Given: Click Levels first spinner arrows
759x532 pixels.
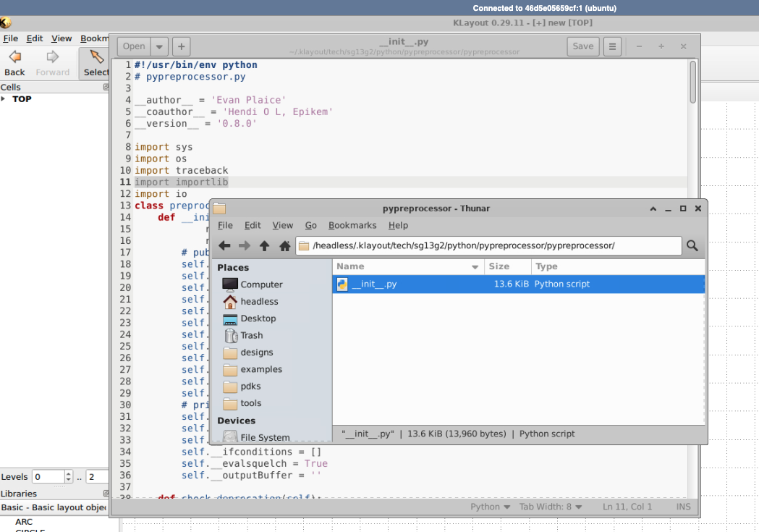Looking at the screenshot, I should click(x=68, y=477).
